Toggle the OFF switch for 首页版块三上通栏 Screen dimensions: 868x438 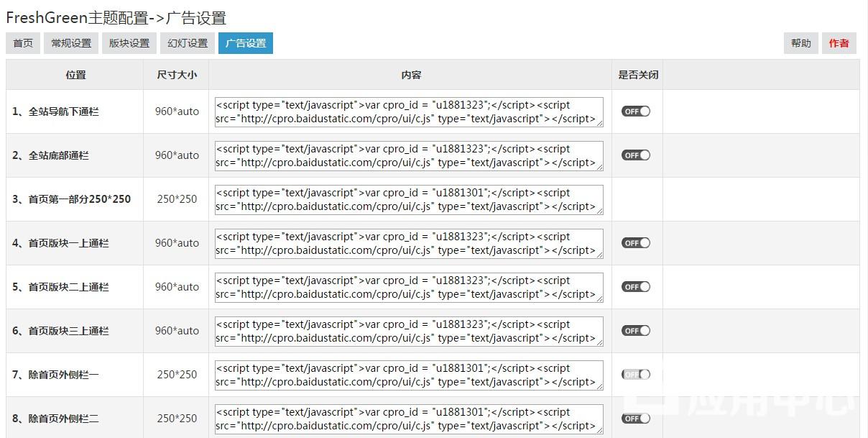pyautogui.click(x=636, y=331)
